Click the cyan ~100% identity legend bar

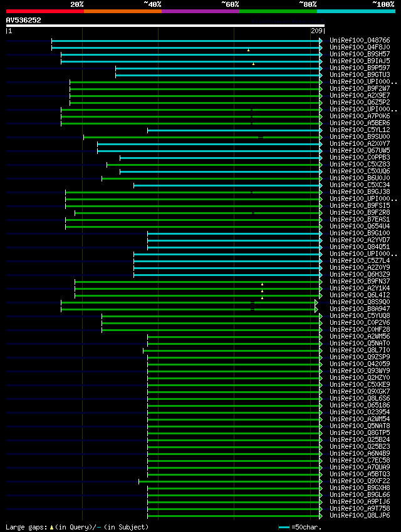[356, 11]
